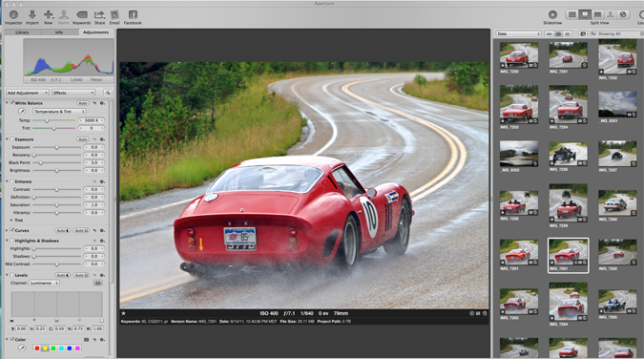The width and height of the screenshot is (644, 359).
Task: Toggle quarter-tone controls button in Levels
Action: click(x=97, y=283)
